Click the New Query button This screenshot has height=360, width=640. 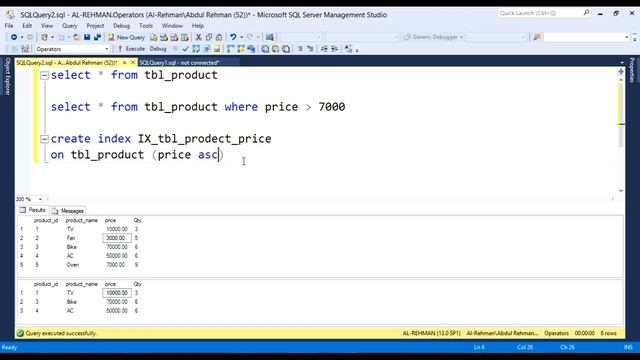pos(126,37)
